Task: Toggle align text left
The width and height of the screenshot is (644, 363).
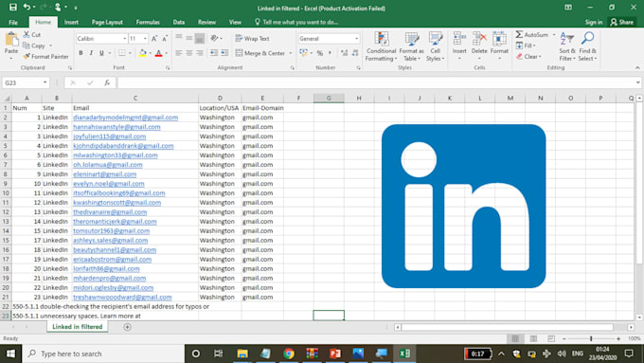Action: pos(179,53)
